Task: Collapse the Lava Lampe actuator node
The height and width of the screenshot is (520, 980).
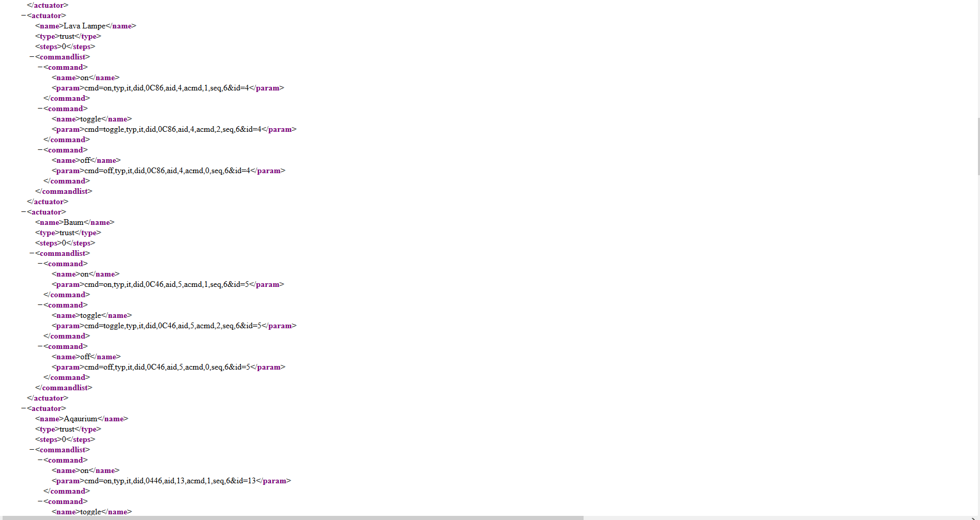Action: [24, 16]
